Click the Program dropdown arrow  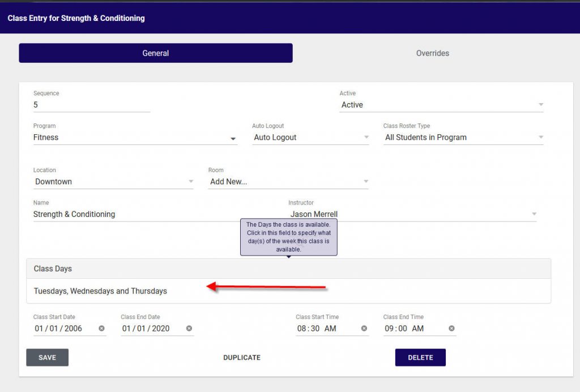click(x=232, y=139)
